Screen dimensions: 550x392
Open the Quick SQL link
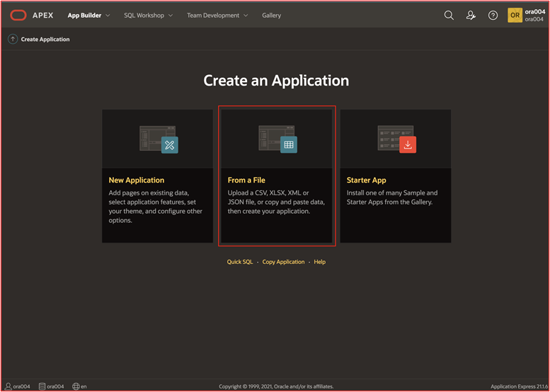coord(239,262)
